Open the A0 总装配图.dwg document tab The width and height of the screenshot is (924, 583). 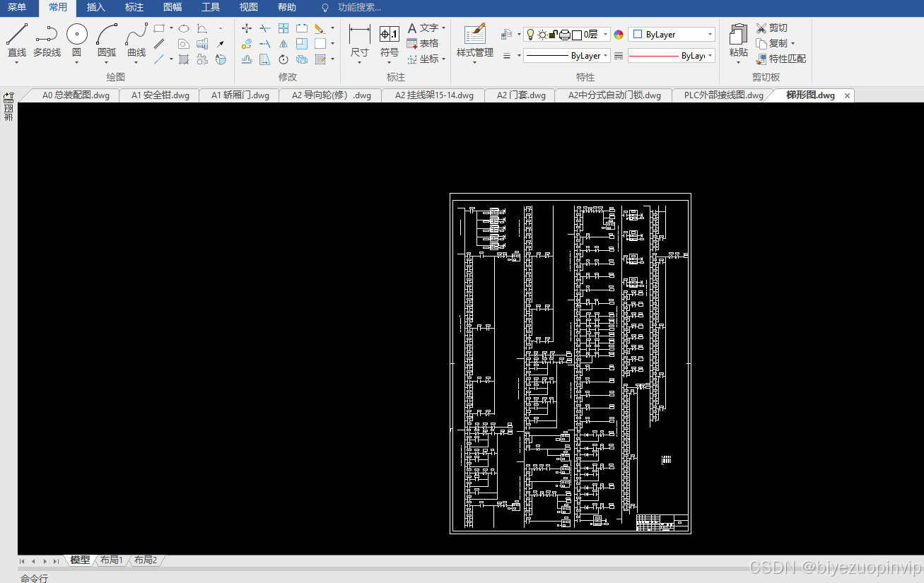coord(76,95)
